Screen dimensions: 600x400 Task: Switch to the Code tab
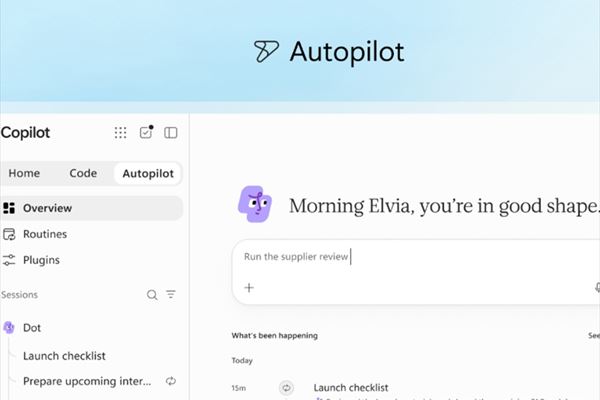click(x=83, y=173)
